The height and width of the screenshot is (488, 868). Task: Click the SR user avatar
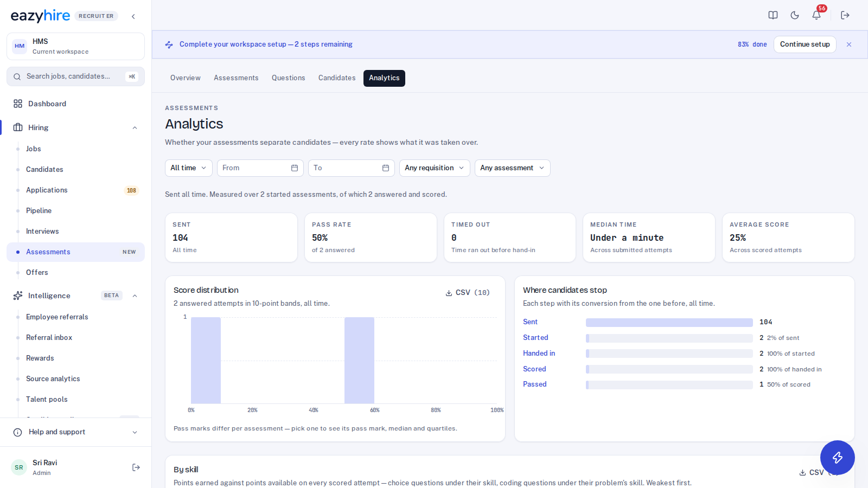(19, 467)
